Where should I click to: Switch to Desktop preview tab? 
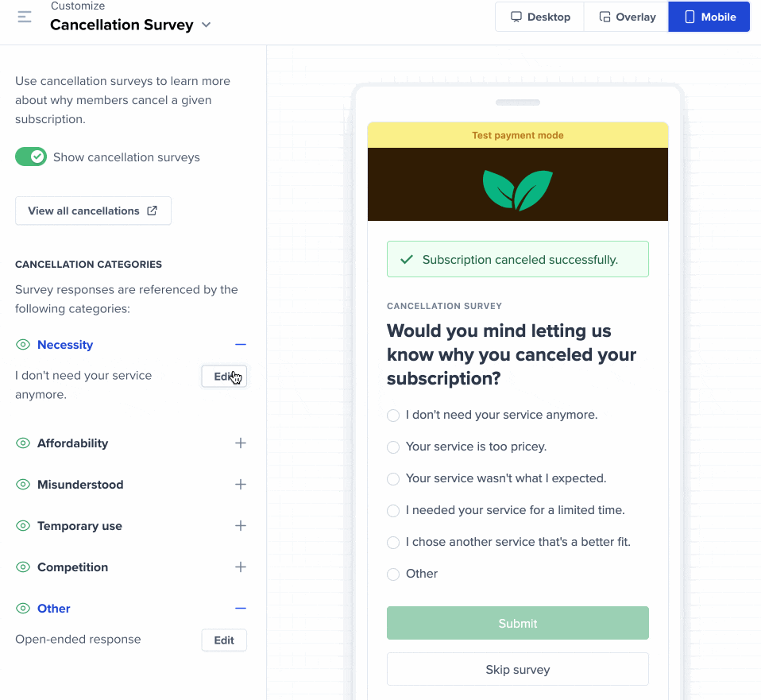[x=540, y=17]
